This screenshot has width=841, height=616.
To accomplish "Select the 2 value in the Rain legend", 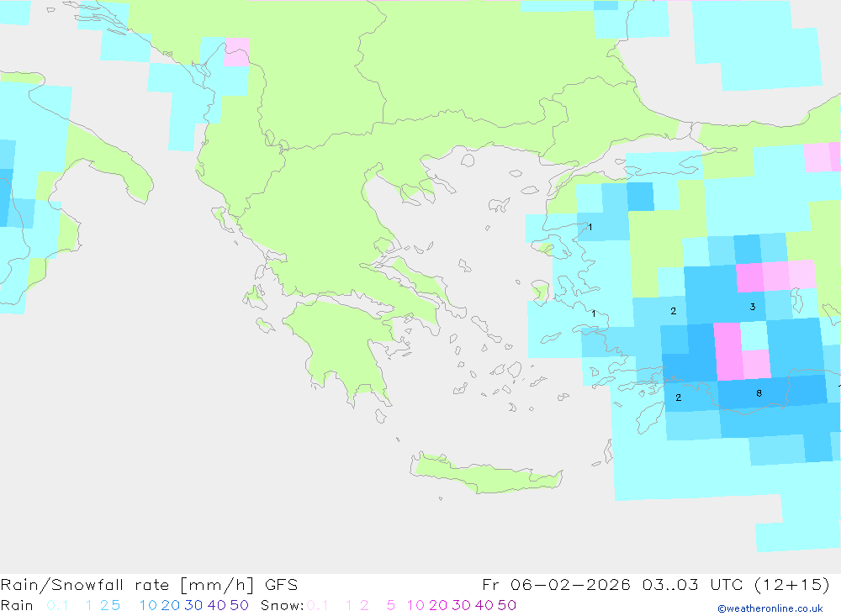I will [x=104, y=605].
